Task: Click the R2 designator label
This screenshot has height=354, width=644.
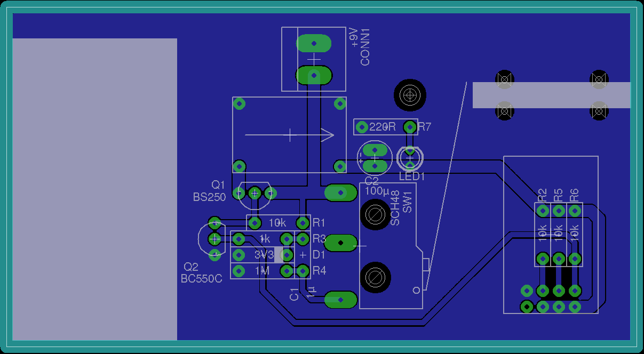Action: 543,195
